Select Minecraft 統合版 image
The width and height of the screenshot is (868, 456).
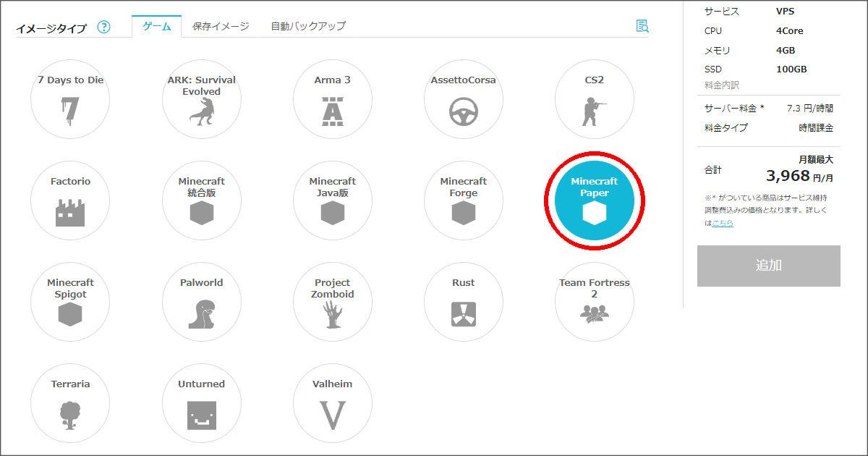[201, 200]
